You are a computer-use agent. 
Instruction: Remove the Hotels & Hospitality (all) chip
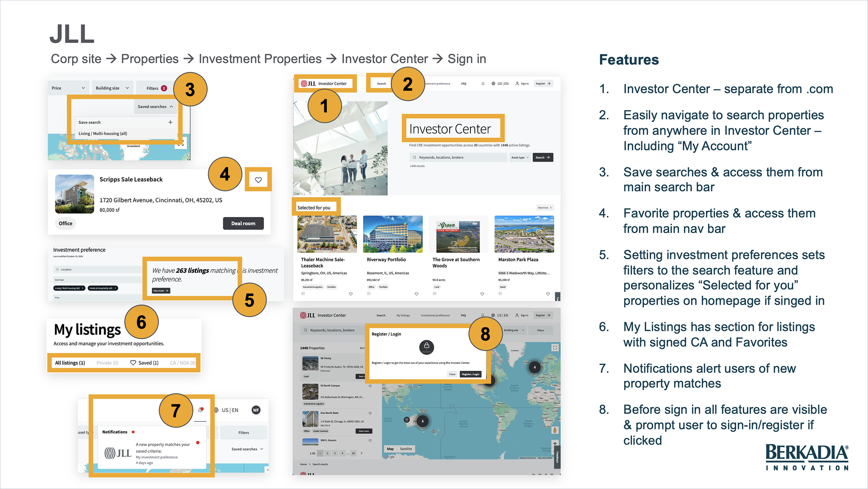click(x=115, y=288)
